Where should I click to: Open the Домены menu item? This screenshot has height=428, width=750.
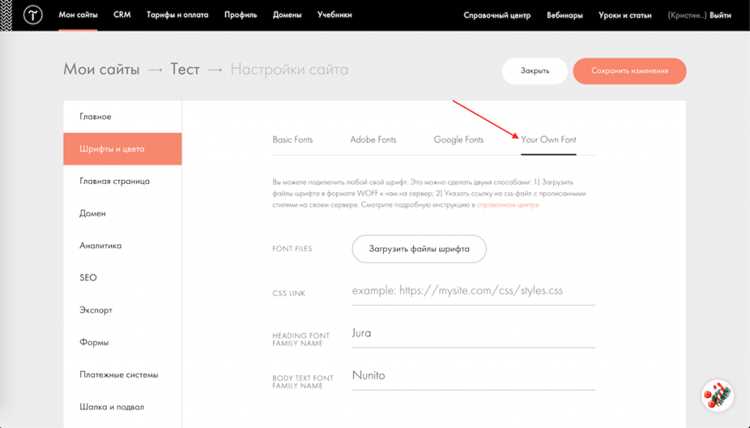[x=287, y=15]
